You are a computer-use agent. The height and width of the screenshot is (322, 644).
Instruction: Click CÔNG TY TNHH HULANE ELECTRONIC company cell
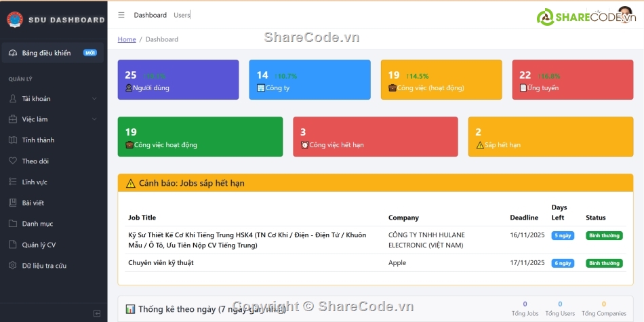point(426,240)
